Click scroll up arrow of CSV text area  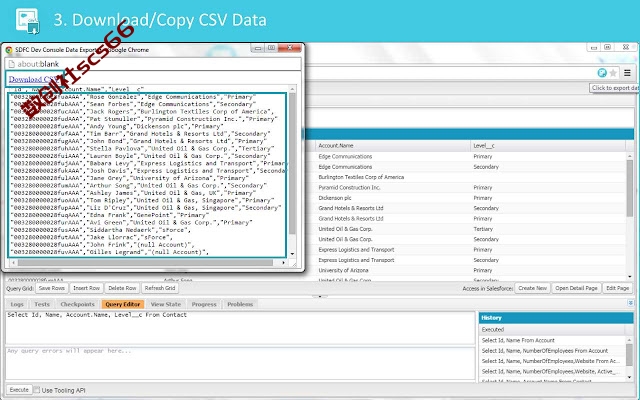[x=292, y=89]
